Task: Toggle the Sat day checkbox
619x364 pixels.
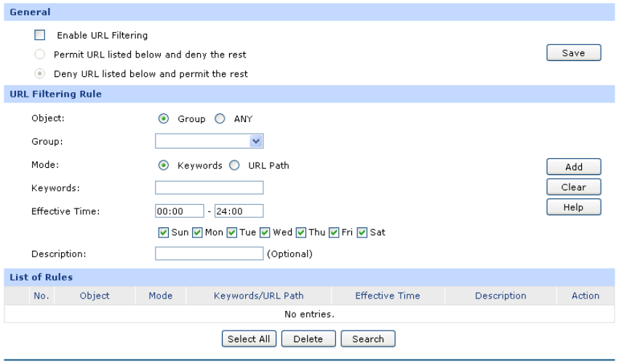Action: tap(364, 232)
